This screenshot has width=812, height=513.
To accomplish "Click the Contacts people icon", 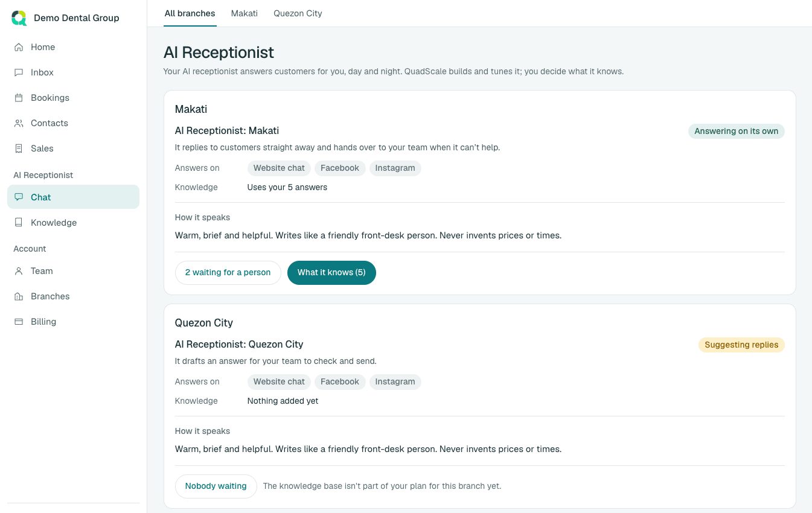I will [19, 123].
